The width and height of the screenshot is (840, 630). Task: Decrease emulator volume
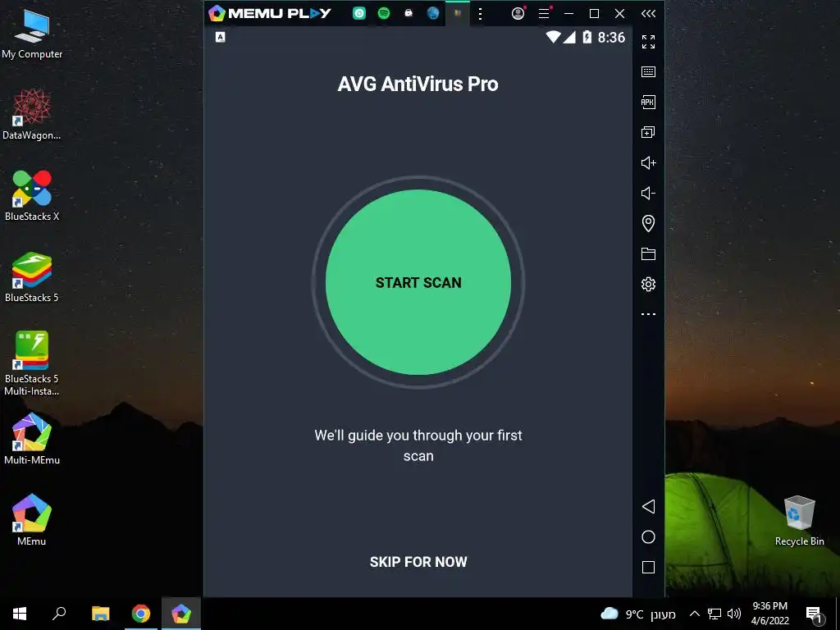point(648,193)
